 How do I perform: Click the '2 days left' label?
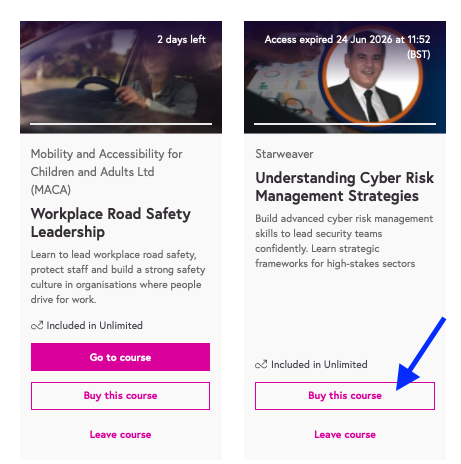pos(181,39)
